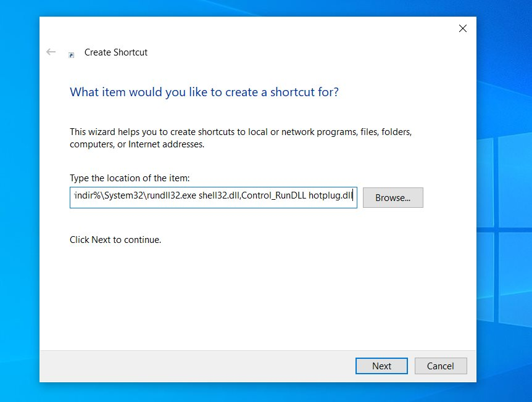Click the gray footer bar left of Next
Viewport: 532px width, 402px height.
[x=197, y=366]
